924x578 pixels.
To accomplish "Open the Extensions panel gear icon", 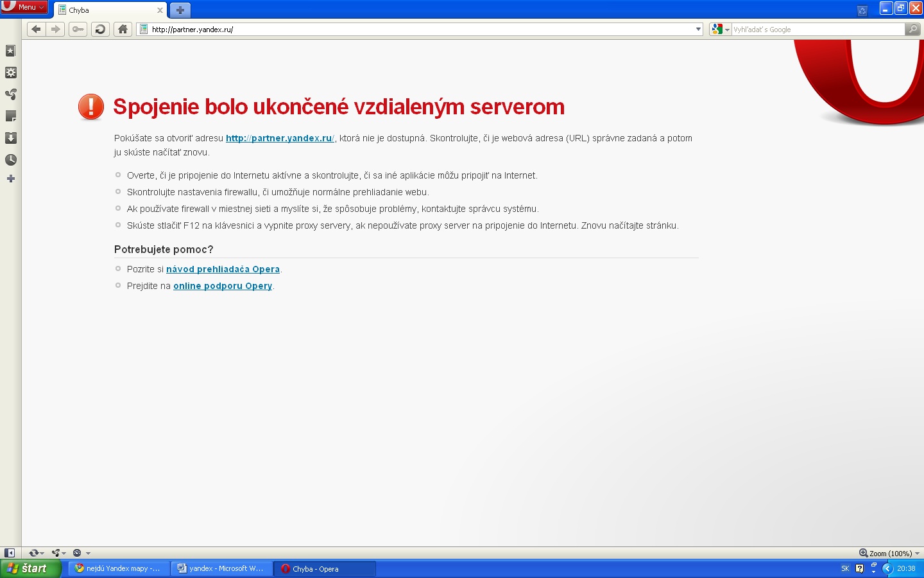I will 10,73.
